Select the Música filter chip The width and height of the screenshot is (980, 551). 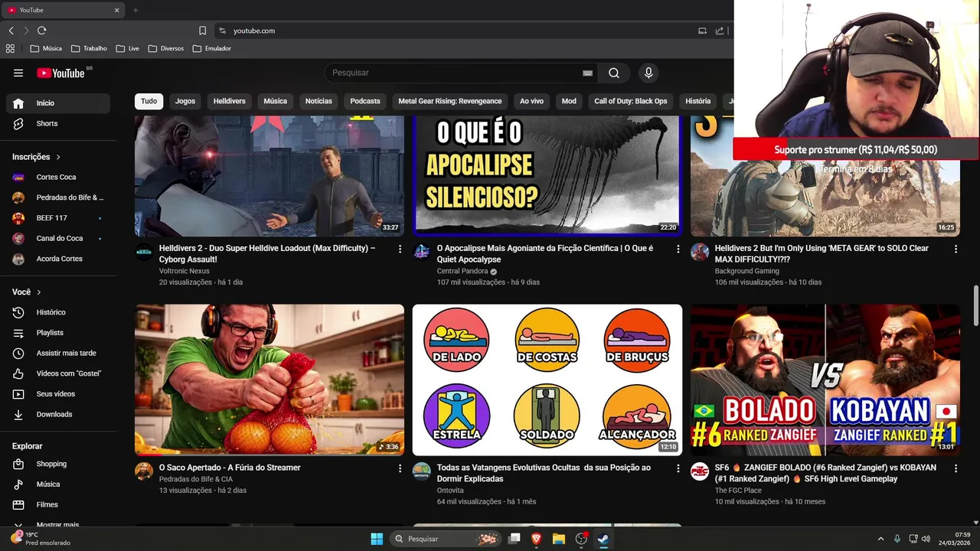coord(276,101)
